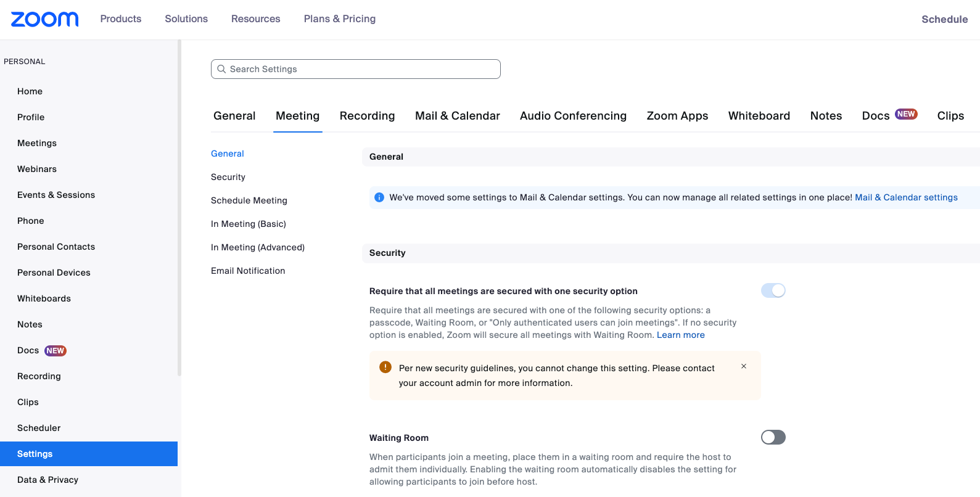The image size is (980, 497).
Task: Click the PERSONAL sidebar heading
Action: (x=25, y=62)
